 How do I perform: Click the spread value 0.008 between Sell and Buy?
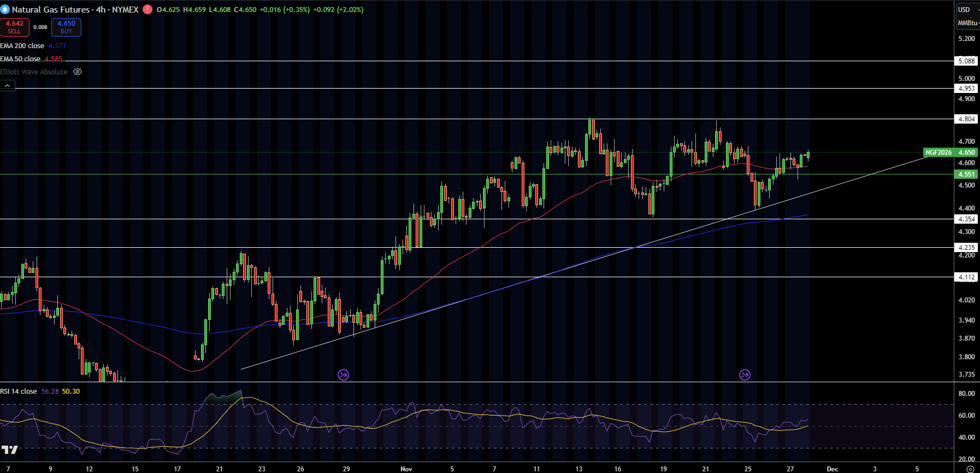40,27
